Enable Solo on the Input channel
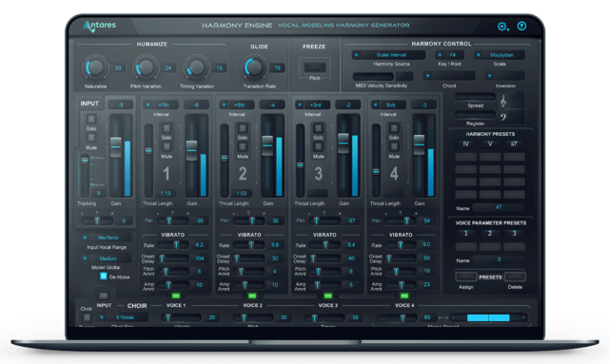This screenshot has height=364, width=609. (91, 119)
